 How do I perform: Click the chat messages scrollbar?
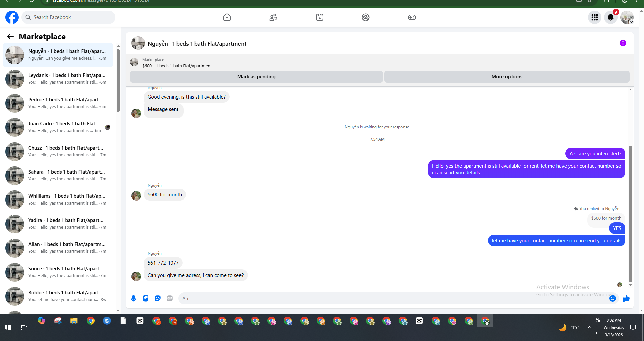click(x=630, y=214)
